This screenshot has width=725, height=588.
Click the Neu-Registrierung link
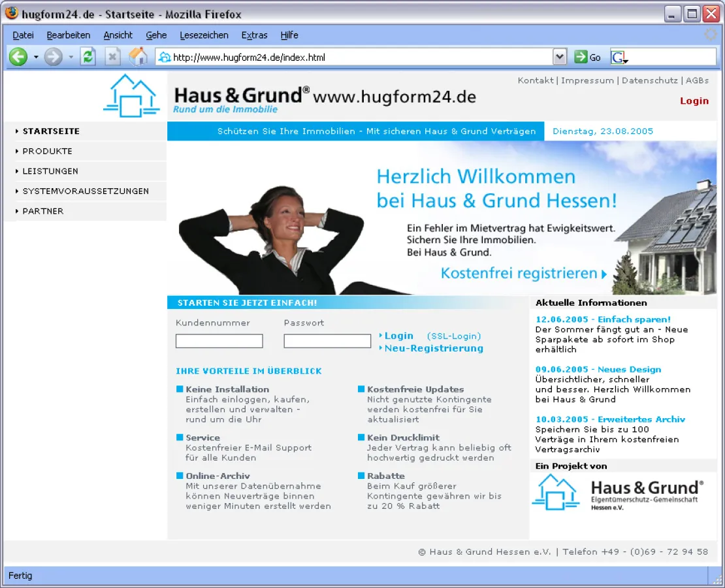click(434, 348)
